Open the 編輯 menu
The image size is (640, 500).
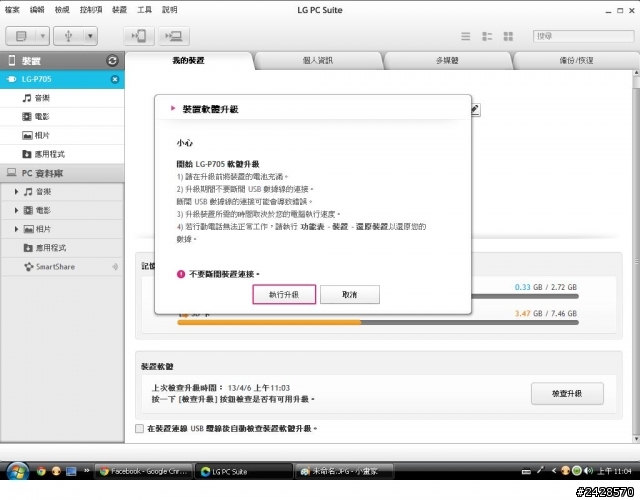(37, 10)
